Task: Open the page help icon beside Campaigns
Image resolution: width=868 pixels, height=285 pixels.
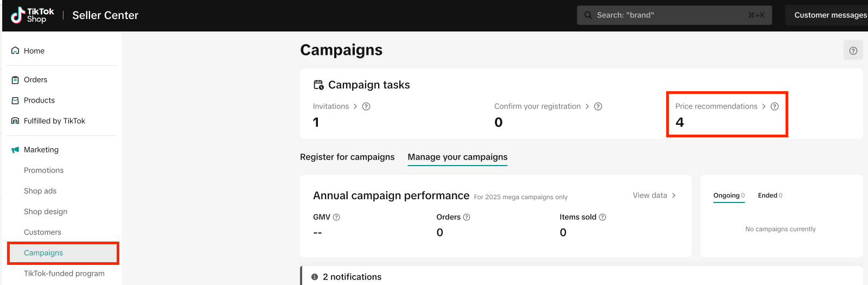Action: coord(853,50)
